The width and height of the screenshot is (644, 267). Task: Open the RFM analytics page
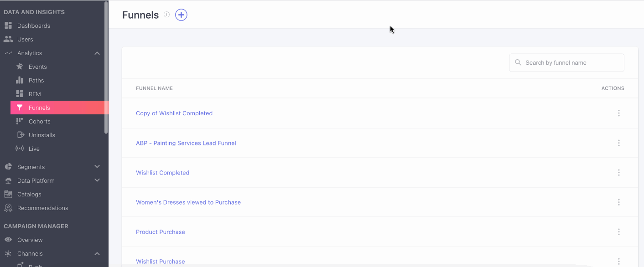point(35,94)
